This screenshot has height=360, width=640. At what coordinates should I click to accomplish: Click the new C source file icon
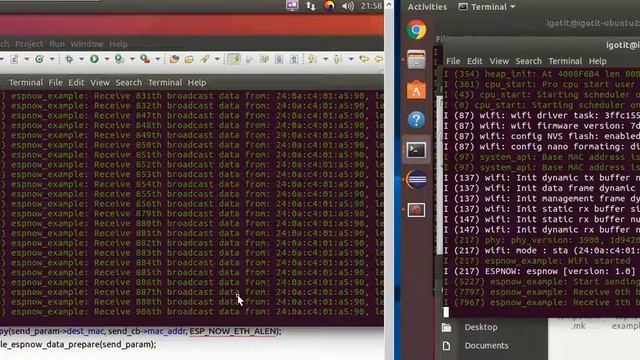(14, 59)
